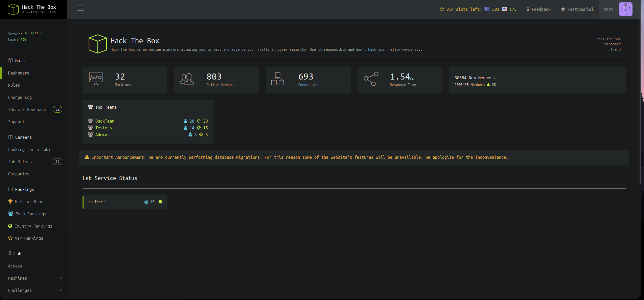Open Ideas & Feedback in sidebar
The image size is (644, 300).
[x=27, y=109]
